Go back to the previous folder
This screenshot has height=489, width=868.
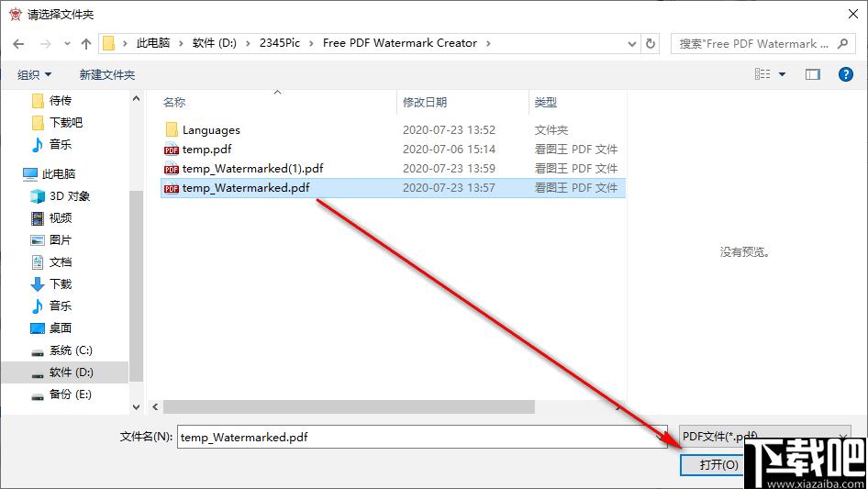18,44
